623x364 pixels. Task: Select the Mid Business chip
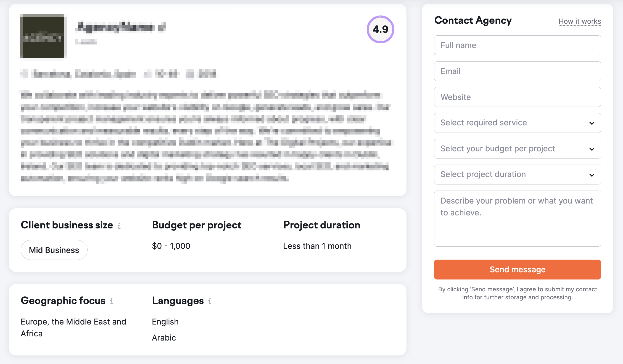pyautogui.click(x=54, y=250)
